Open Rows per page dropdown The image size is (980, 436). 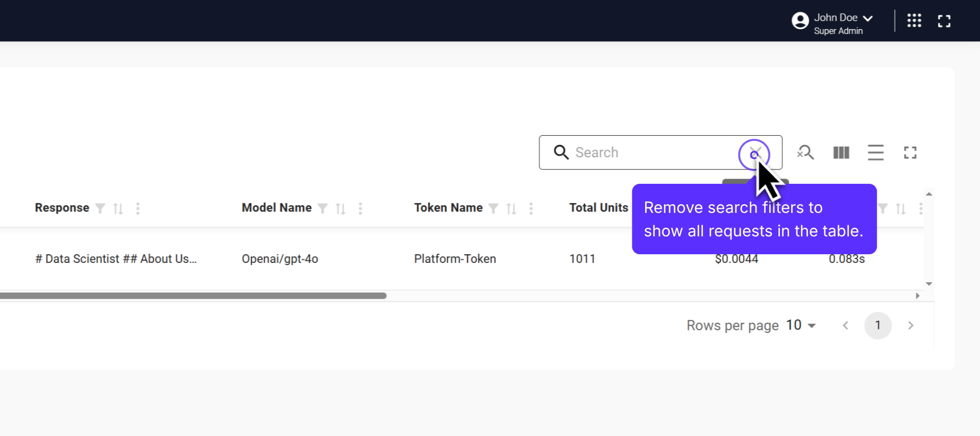click(801, 325)
